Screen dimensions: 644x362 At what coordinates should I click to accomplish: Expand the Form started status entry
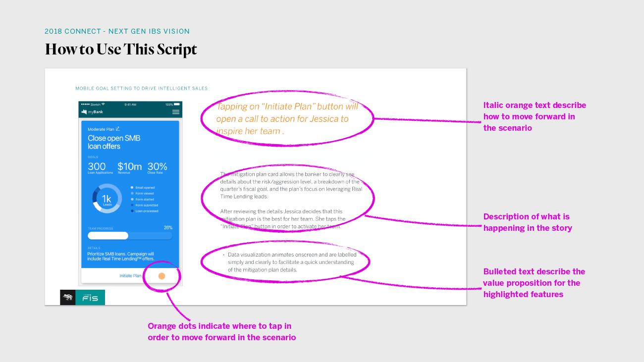(132, 200)
